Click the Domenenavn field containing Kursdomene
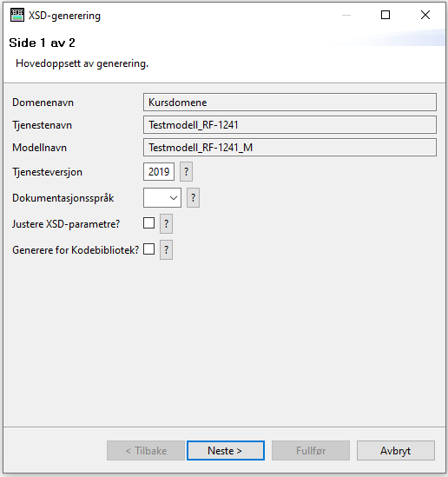448x477 pixels. [x=290, y=103]
